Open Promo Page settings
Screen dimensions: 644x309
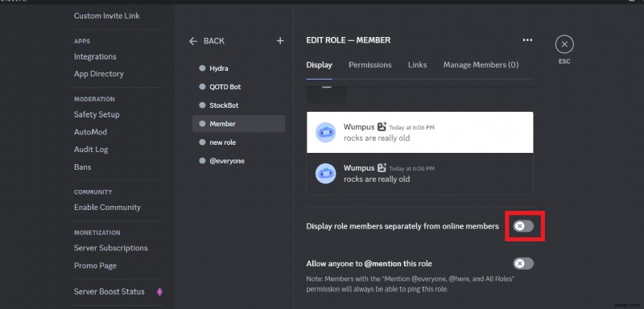(95, 266)
